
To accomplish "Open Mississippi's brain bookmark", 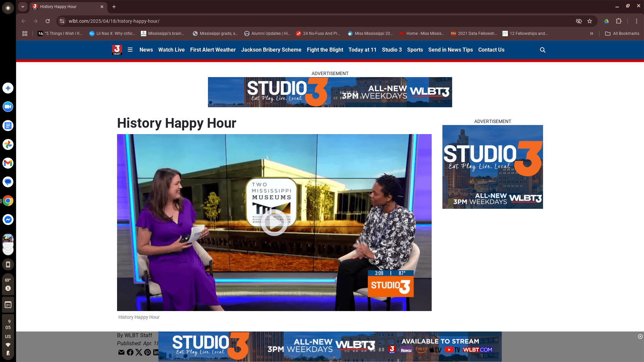I will click(x=162, y=34).
